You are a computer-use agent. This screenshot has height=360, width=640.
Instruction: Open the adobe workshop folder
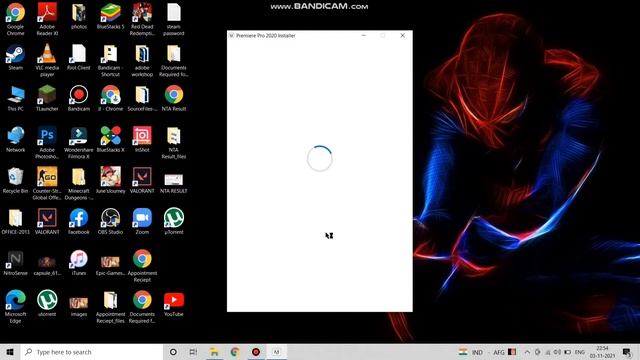click(142, 60)
